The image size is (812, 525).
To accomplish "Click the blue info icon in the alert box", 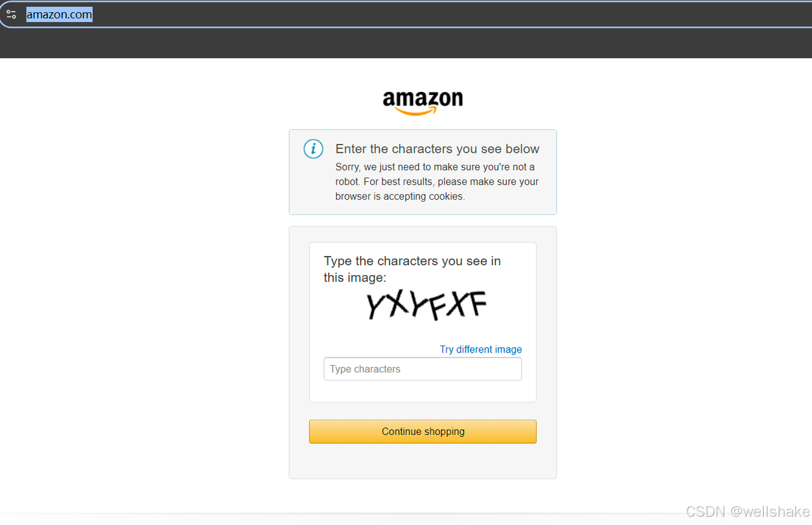I will (313, 149).
